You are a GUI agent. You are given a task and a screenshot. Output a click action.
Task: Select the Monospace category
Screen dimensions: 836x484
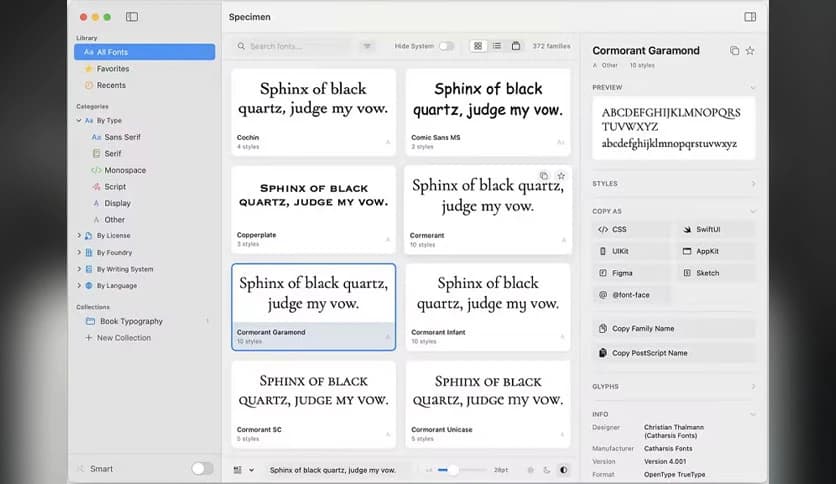(x=125, y=170)
